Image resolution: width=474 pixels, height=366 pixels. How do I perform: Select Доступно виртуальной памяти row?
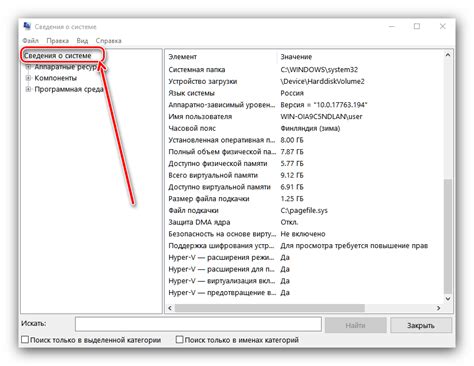(x=304, y=187)
